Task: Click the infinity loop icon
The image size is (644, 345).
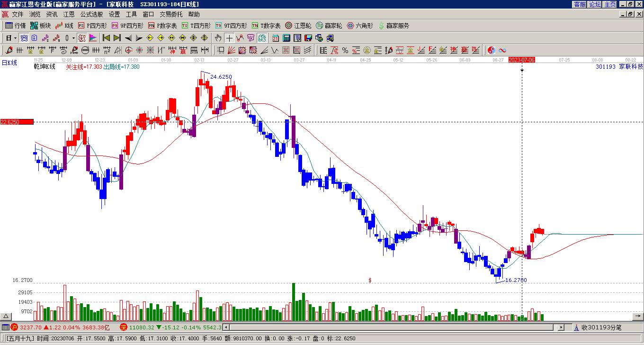Action: point(502,50)
